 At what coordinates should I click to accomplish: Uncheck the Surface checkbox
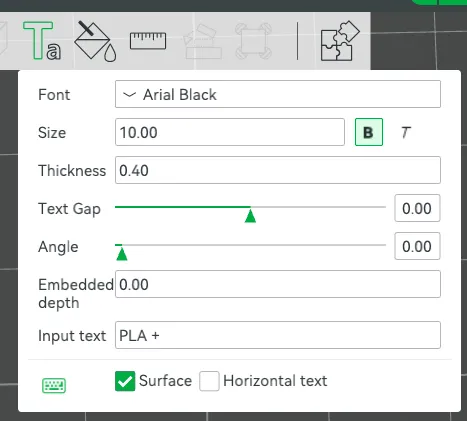125,381
